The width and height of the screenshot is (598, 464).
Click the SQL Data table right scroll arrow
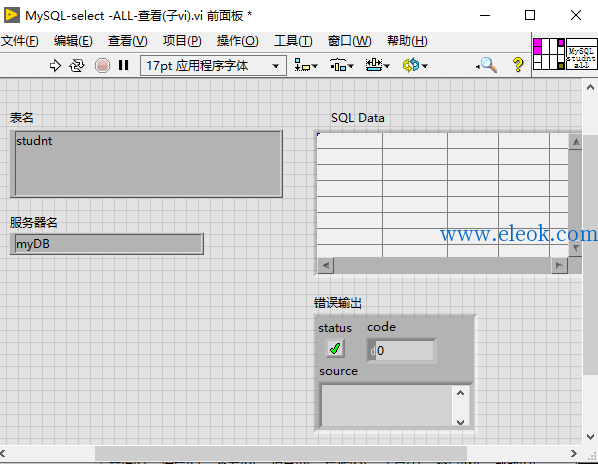pyautogui.click(x=559, y=265)
